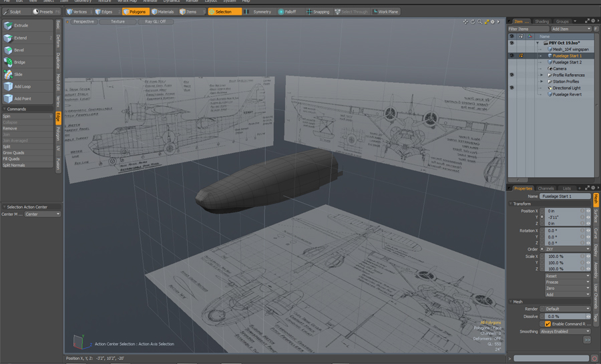Viewport: 601px width, 364px height.
Task: Click the Fill Quads command
Action: coord(27,159)
